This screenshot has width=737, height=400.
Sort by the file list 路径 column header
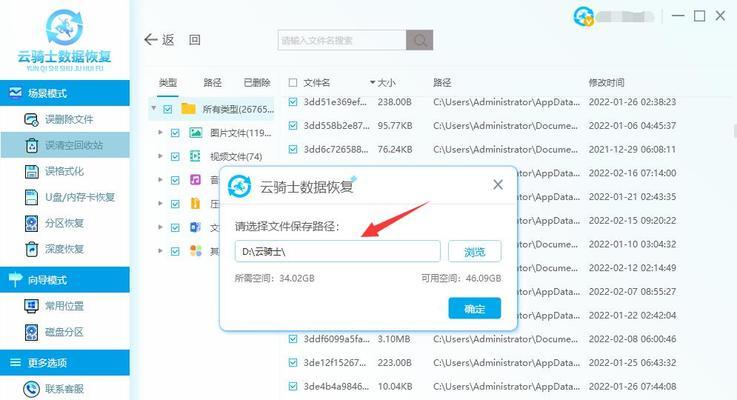click(442, 83)
